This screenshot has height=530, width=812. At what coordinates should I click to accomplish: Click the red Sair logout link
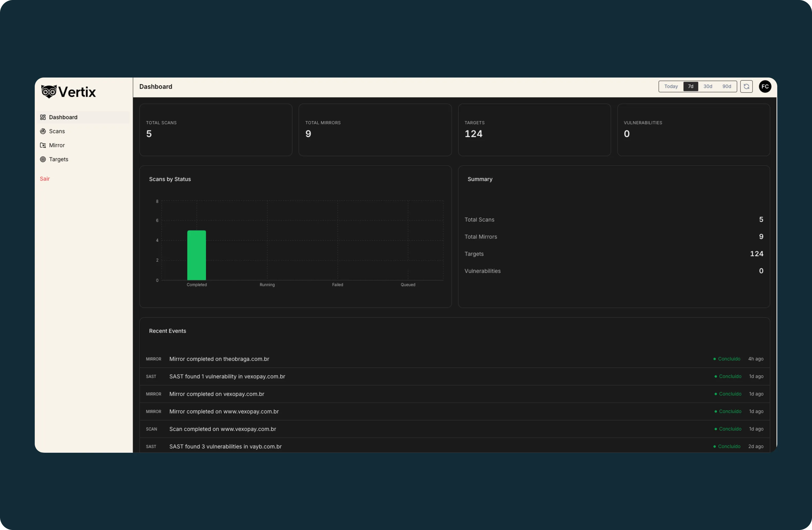click(45, 178)
